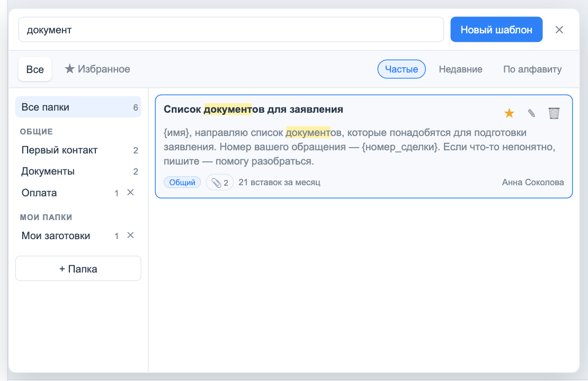The width and height of the screenshot is (588, 381).
Task: Edit the template with the pencil icon
Action: pos(531,113)
